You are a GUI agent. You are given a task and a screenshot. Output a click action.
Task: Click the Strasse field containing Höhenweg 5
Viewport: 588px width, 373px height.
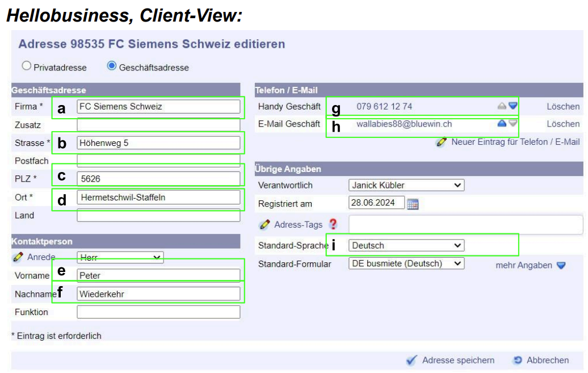point(158,143)
